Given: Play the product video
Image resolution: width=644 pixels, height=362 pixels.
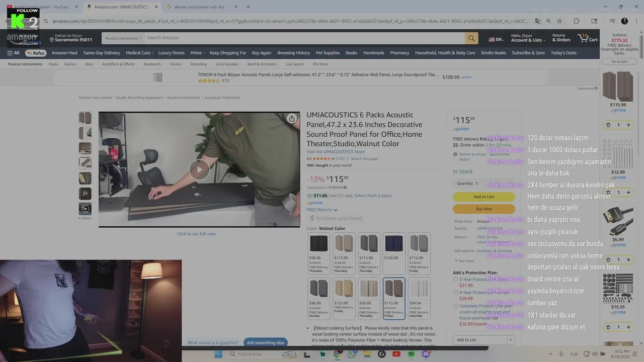Looking at the screenshot, I should coord(199,169).
